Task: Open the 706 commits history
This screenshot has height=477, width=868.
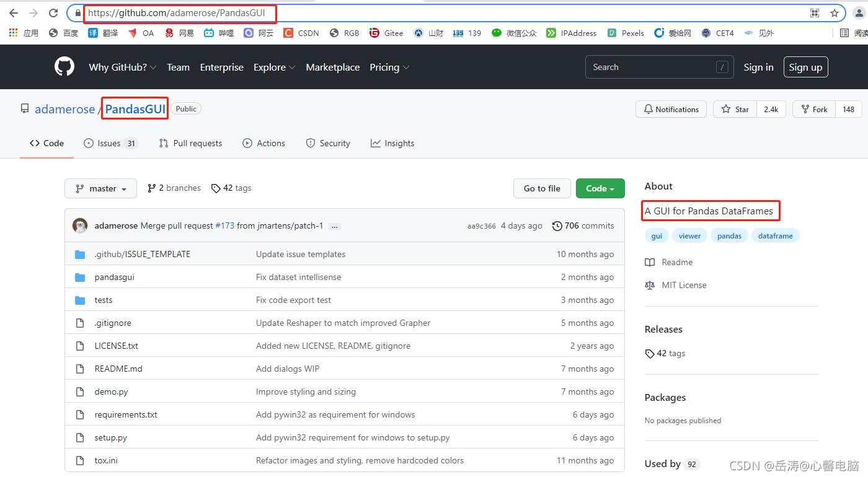Action: tap(583, 225)
